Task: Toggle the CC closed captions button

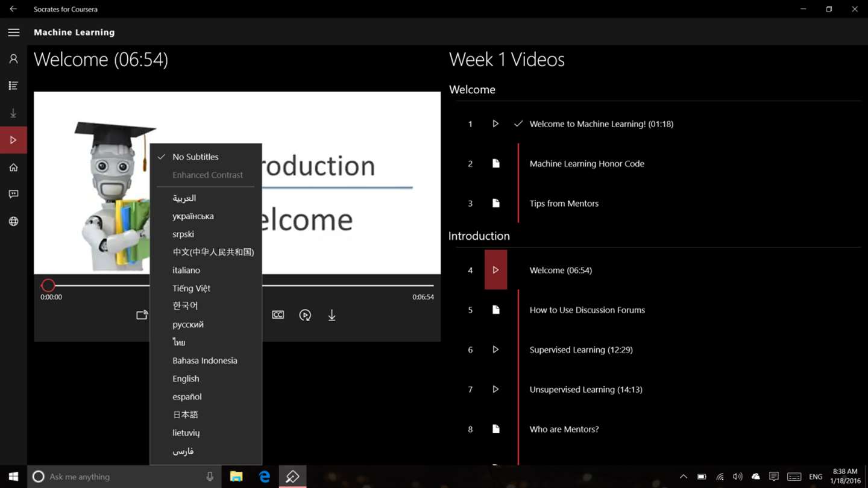Action: click(x=278, y=315)
